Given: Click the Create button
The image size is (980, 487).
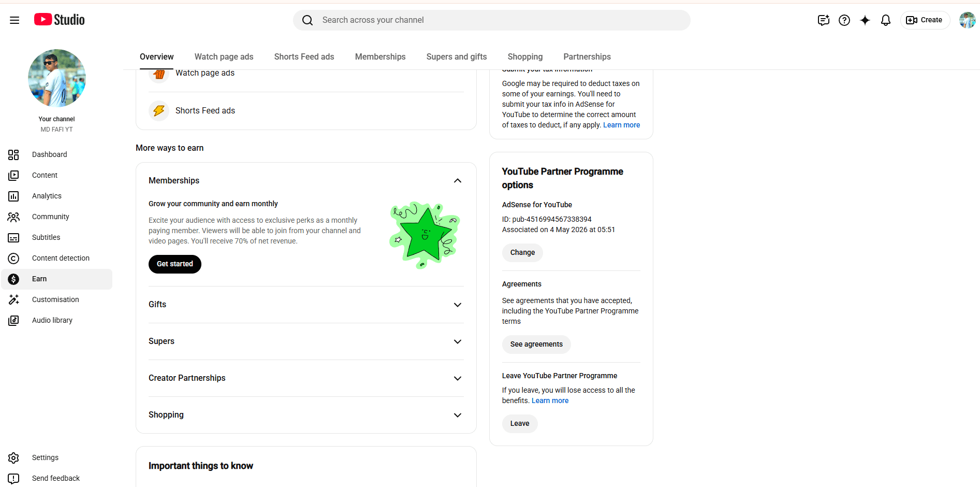Looking at the screenshot, I should tap(925, 20).
